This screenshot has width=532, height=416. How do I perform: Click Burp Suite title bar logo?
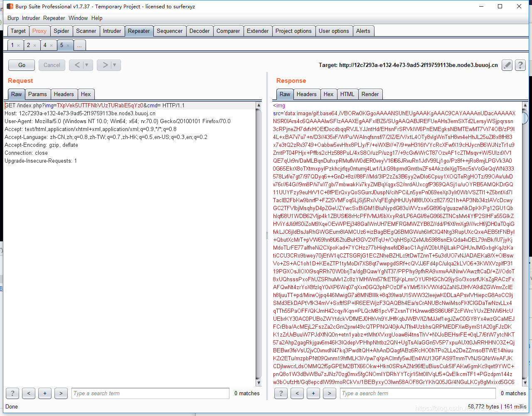coord(10,6)
